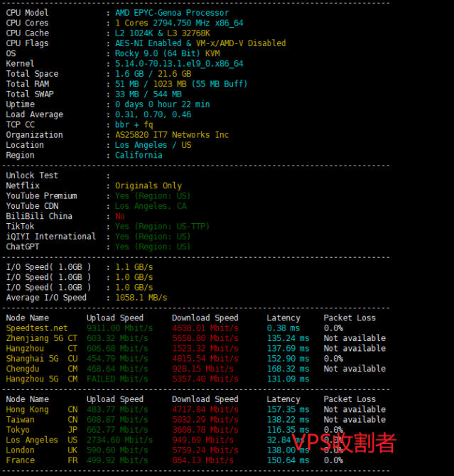Select the kernel version string
Screen dimensions: 454x476
pos(179,64)
